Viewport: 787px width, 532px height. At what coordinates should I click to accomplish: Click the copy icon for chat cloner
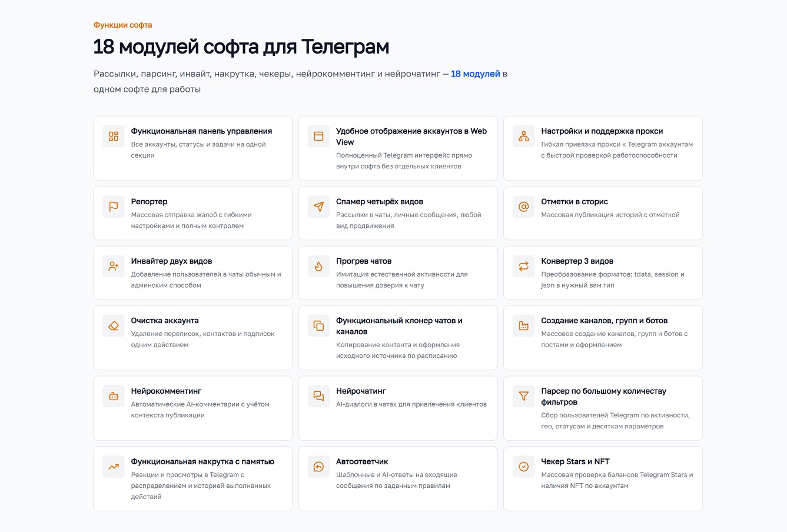pyautogui.click(x=318, y=325)
